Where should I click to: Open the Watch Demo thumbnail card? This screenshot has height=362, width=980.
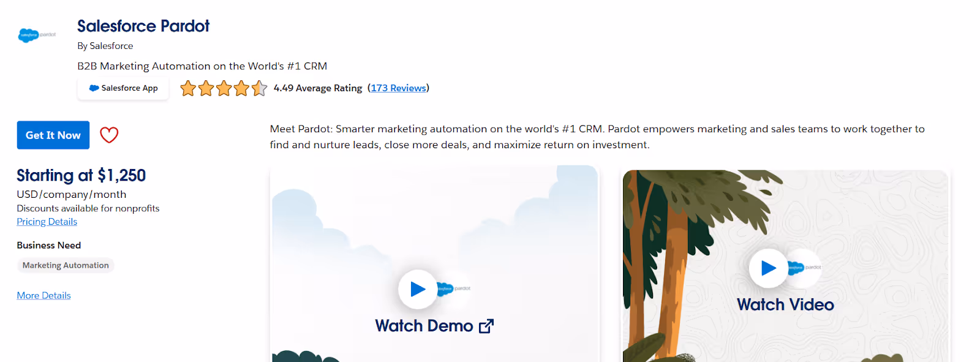tap(434, 263)
